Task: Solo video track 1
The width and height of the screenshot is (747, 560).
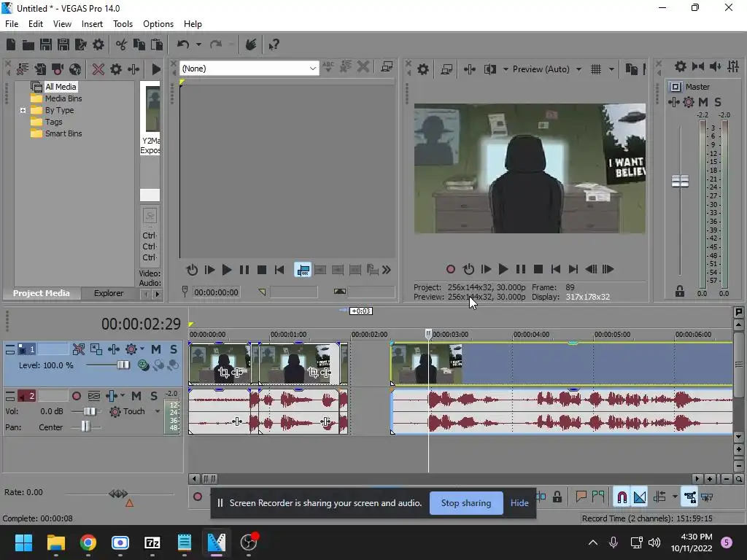Action: 174,349
